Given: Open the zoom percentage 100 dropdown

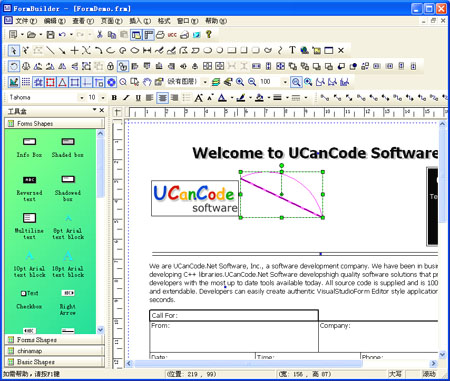Looking at the screenshot, I should pyautogui.click(x=285, y=82).
